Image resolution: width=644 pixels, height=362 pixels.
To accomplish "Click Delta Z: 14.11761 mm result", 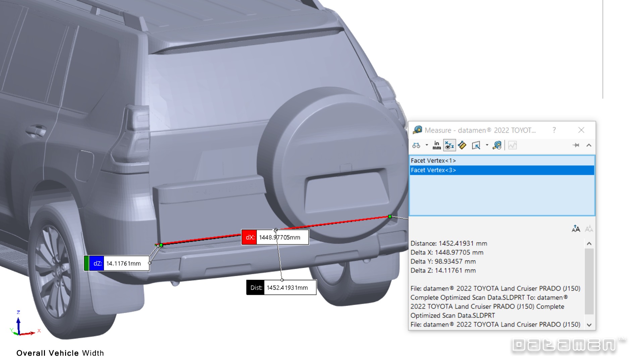I will (443, 270).
